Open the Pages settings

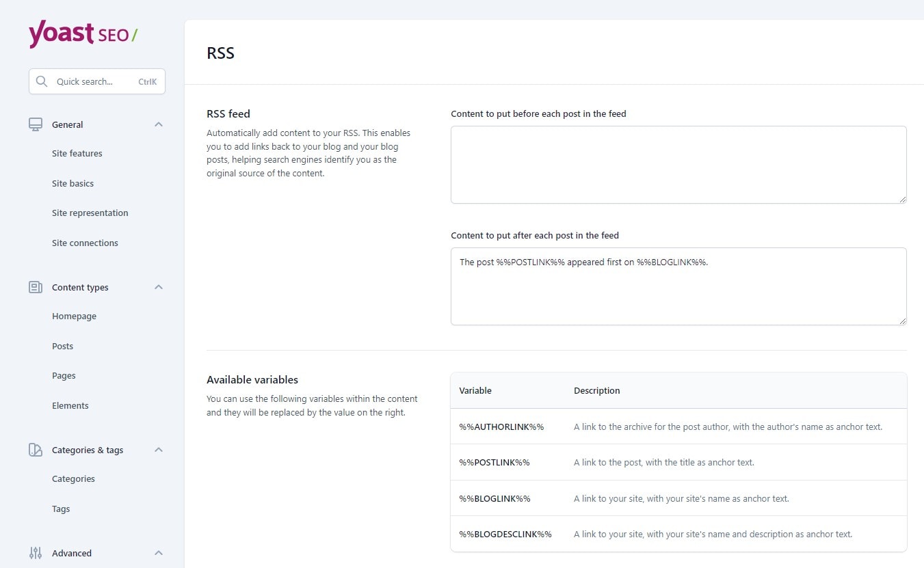point(64,376)
